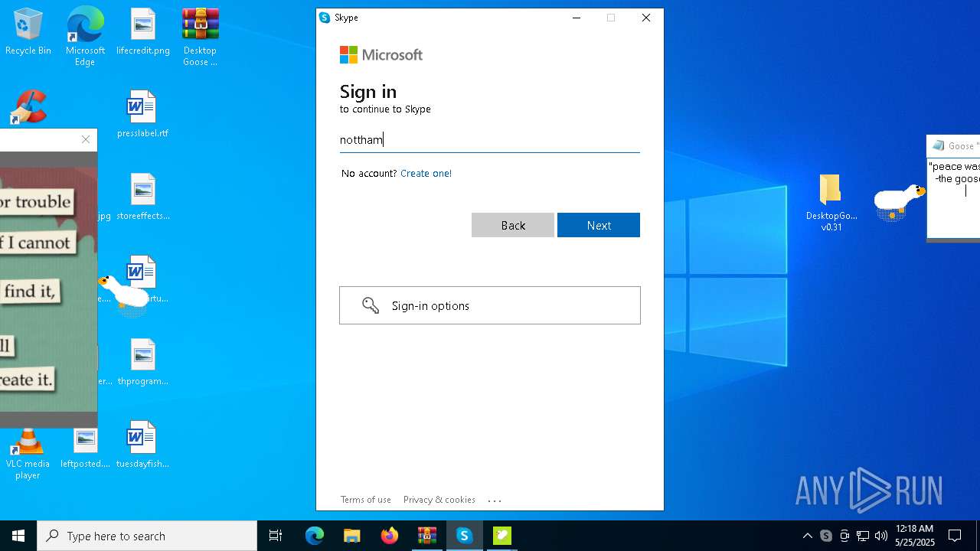Select the CCleaner desktop shortcut icon
The image size is (980, 551).
28,107
